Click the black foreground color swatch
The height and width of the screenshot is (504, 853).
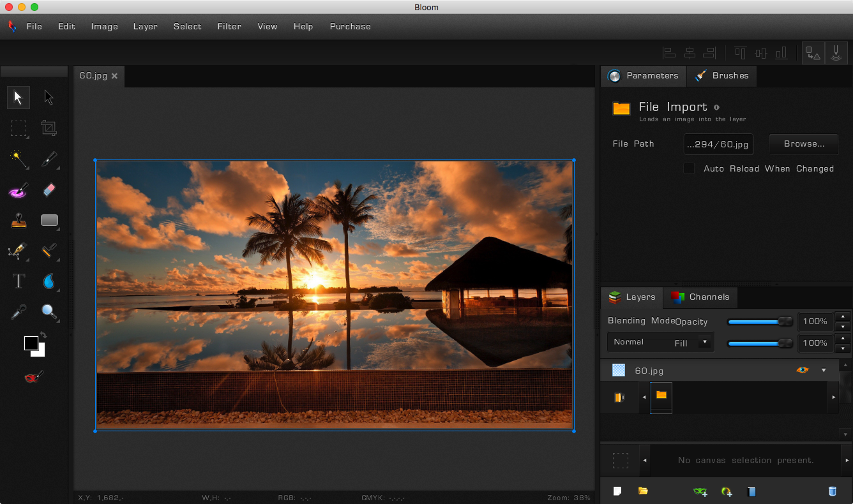tap(31, 343)
